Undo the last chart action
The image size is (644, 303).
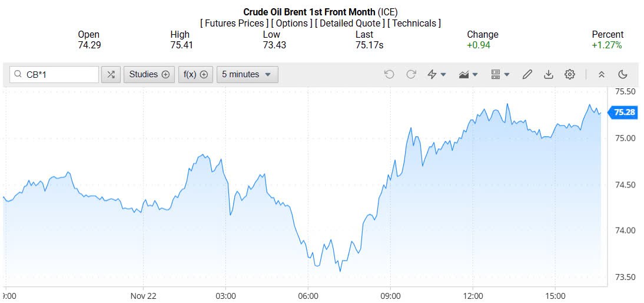[x=389, y=74]
